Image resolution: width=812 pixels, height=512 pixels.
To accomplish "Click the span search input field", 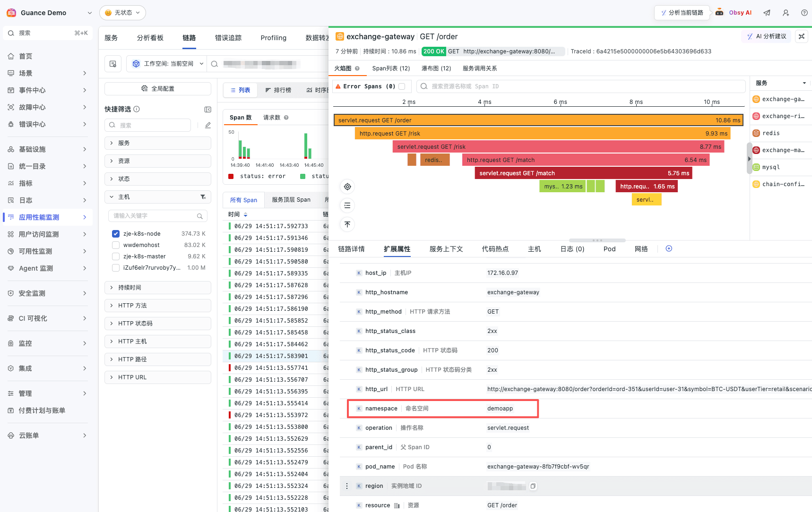I will coord(581,86).
